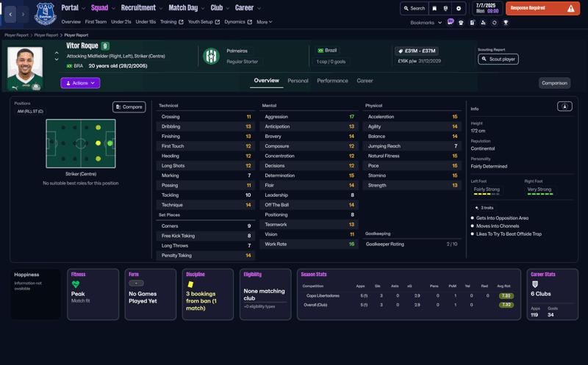The height and width of the screenshot is (365, 588).
Task: Click the Eligibility card
Action: click(265, 294)
